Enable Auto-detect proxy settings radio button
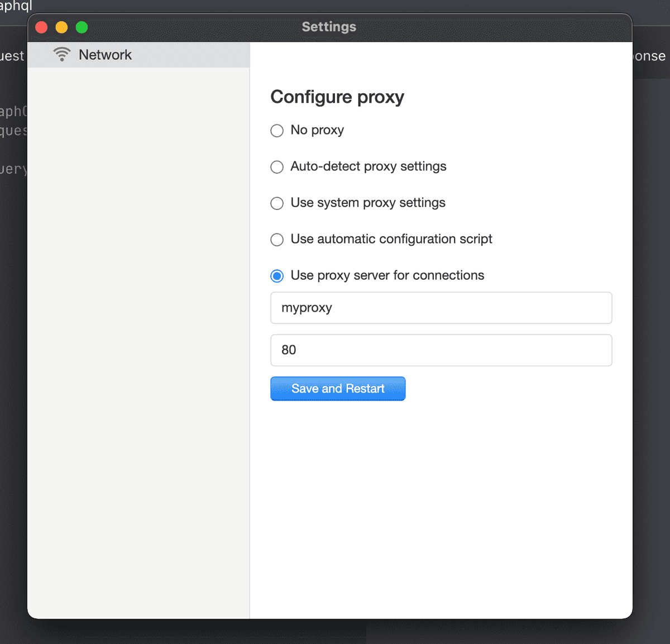Screen dimensions: 670x644 [277, 167]
